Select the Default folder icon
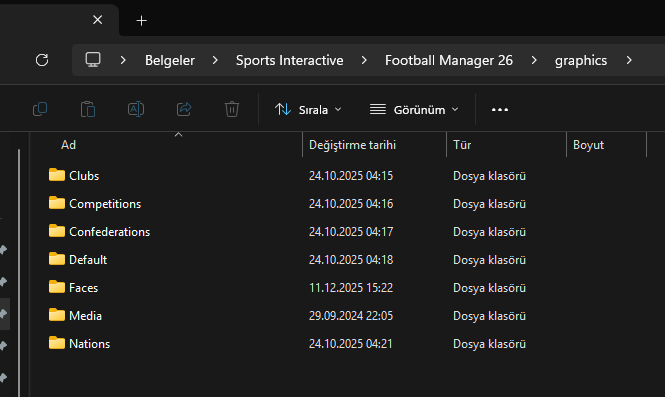The height and width of the screenshot is (397, 665). click(57, 259)
